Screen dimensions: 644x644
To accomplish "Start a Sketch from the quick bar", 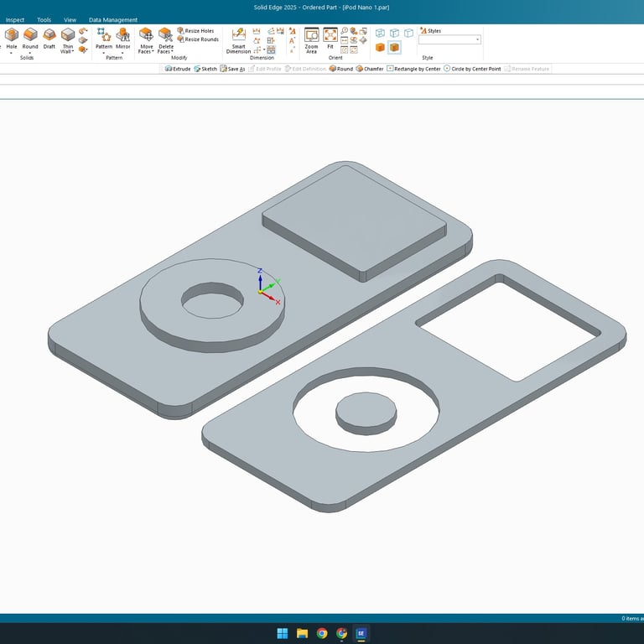I will (x=205, y=69).
